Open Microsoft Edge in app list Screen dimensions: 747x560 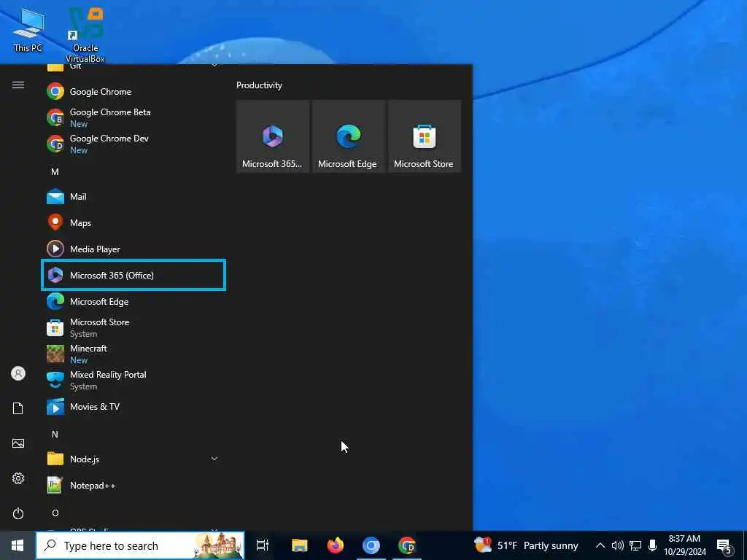pyautogui.click(x=133, y=301)
